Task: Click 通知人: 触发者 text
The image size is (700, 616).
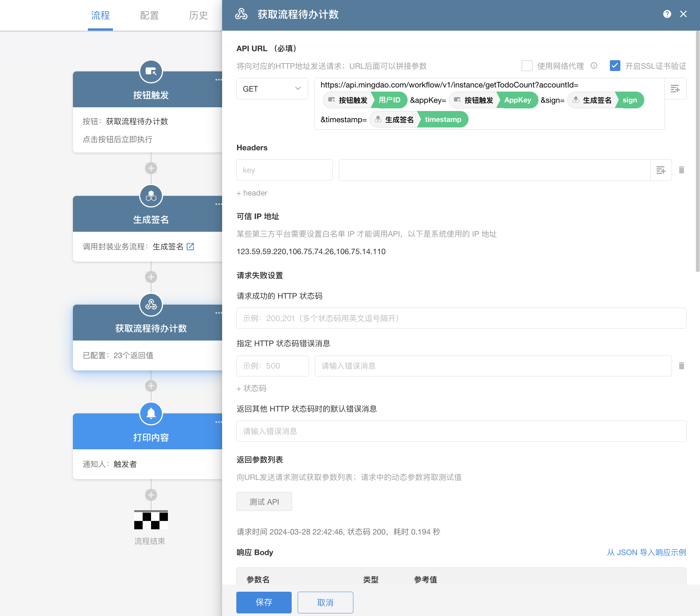Action: pyautogui.click(x=110, y=464)
